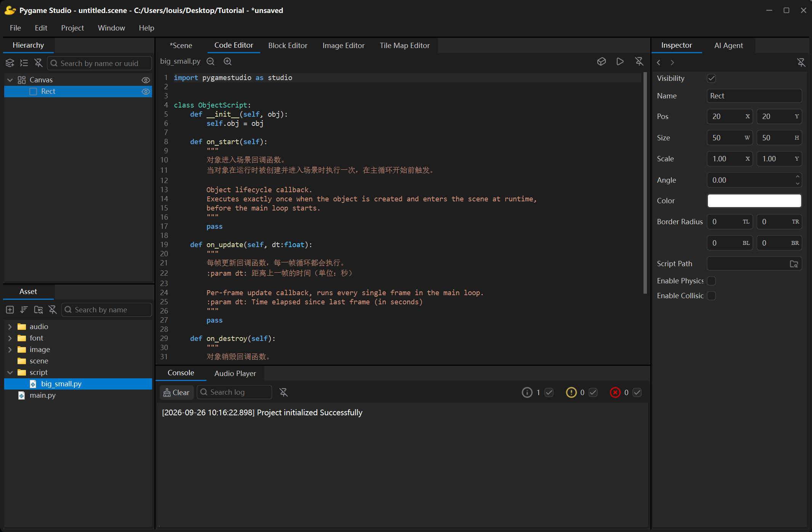Sort assets with the sort icon
Screen dimensions: 812x532
(x=24, y=310)
